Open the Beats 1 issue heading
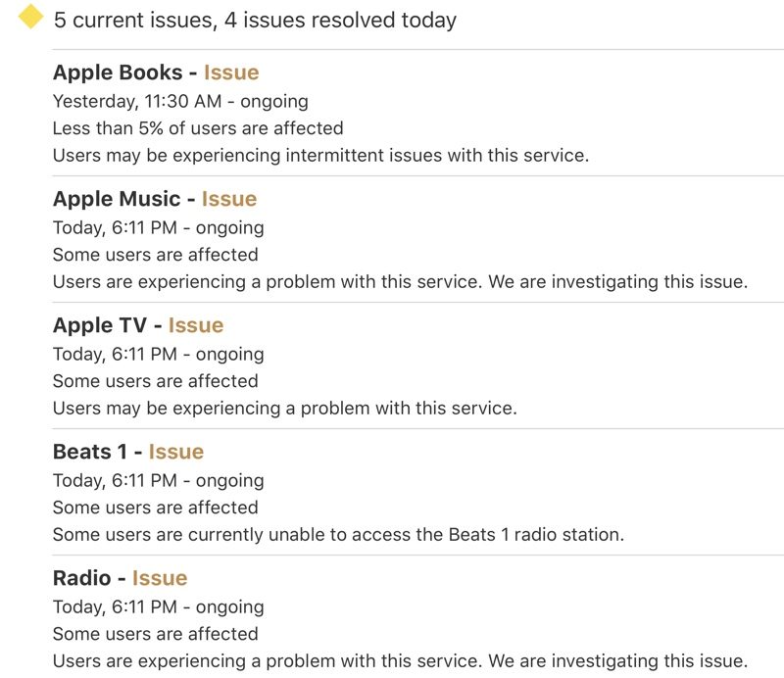Screen dimensions: 784x678 click(x=128, y=452)
